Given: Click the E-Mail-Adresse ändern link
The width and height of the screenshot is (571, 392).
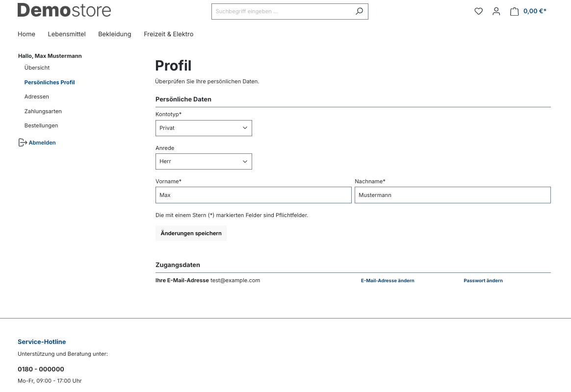Looking at the screenshot, I should click(x=388, y=281).
